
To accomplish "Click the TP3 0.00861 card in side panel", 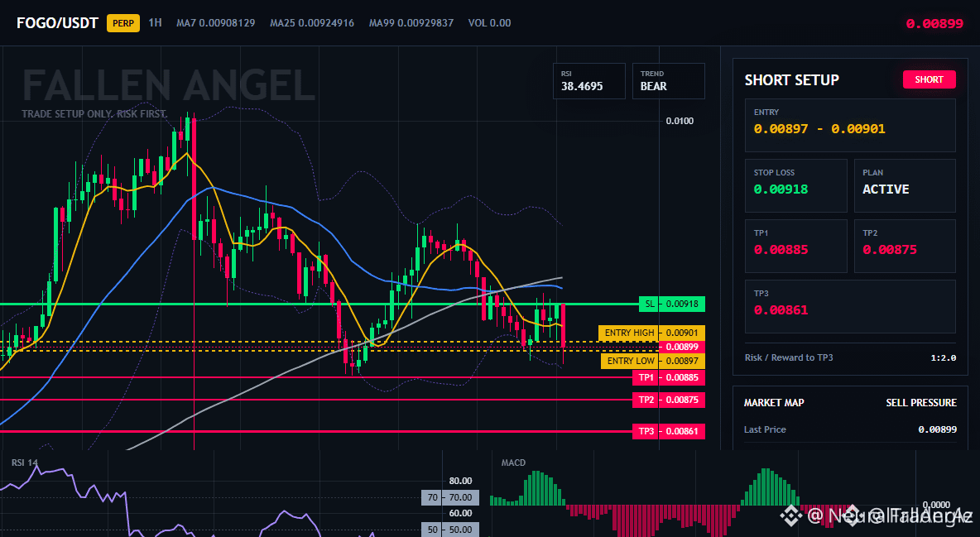I will (x=850, y=306).
